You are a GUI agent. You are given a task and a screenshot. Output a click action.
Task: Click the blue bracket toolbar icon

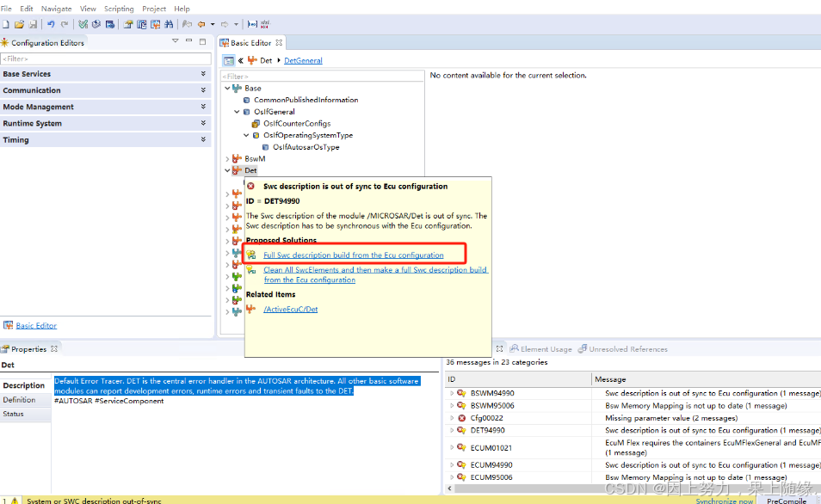pyautogui.click(x=252, y=24)
